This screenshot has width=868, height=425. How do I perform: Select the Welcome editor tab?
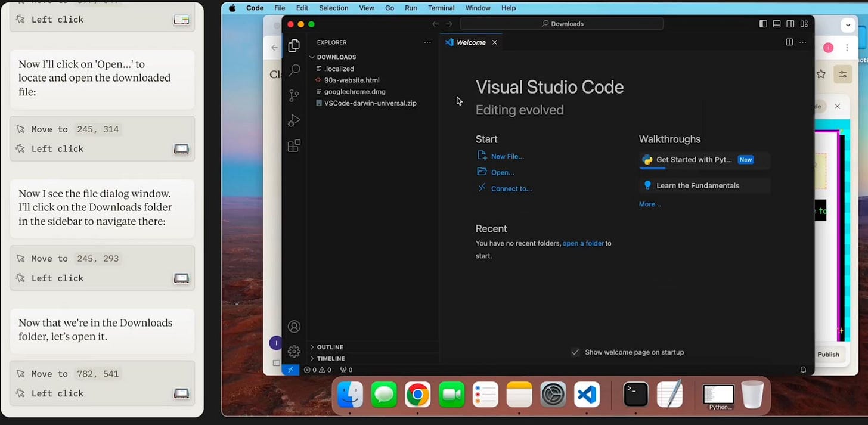pyautogui.click(x=471, y=42)
